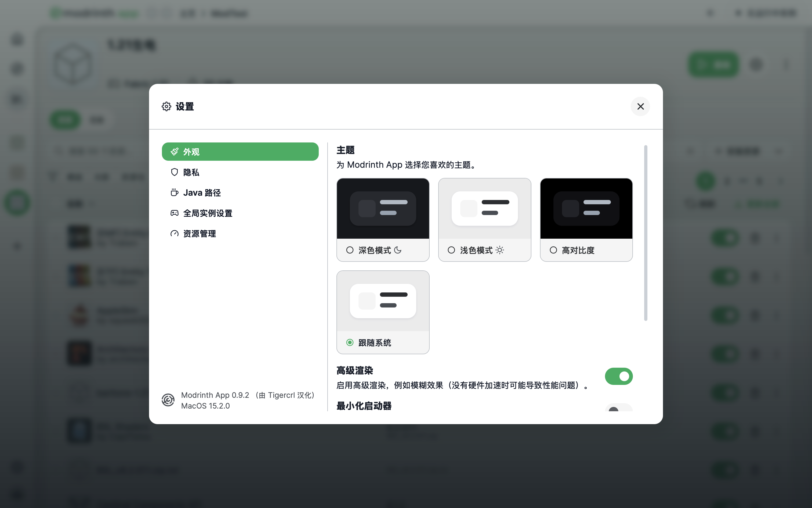Choose the 浅色模式 theme radio button
Viewport: 812px width, 508px height.
coord(451,250)
